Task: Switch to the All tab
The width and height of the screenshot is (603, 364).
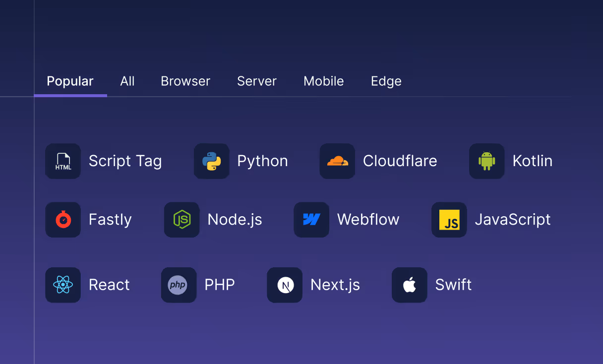Action: tap(127, 81)
